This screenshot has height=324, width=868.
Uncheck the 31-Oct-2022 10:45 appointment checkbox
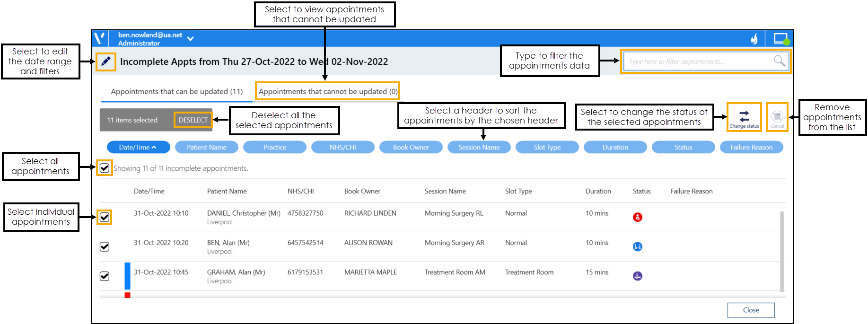tap(105, 276)
